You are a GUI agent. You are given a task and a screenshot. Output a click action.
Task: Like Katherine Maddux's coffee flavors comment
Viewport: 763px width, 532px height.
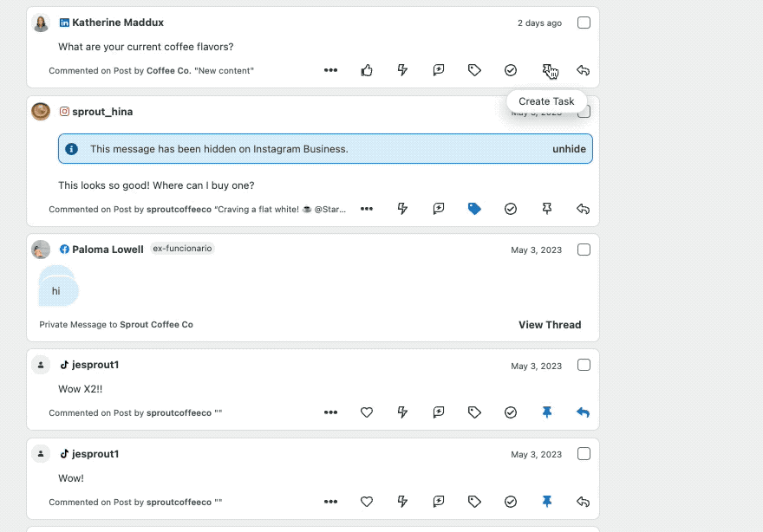[x=367, y=70]
